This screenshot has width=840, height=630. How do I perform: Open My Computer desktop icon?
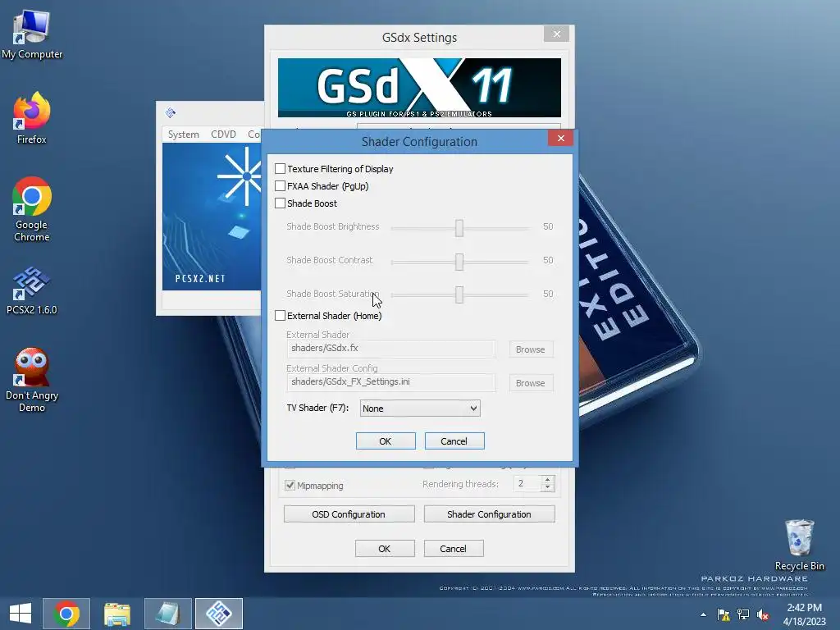coord(32,34)
